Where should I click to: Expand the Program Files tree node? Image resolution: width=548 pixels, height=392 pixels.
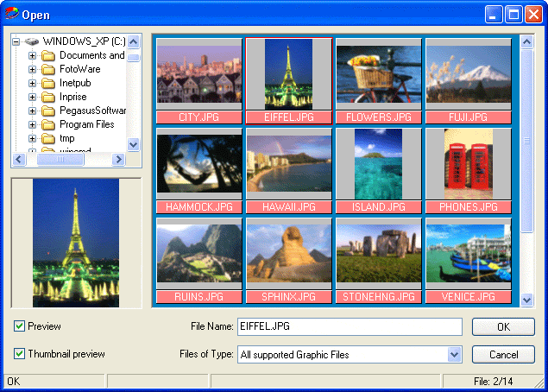pos(33,124)
